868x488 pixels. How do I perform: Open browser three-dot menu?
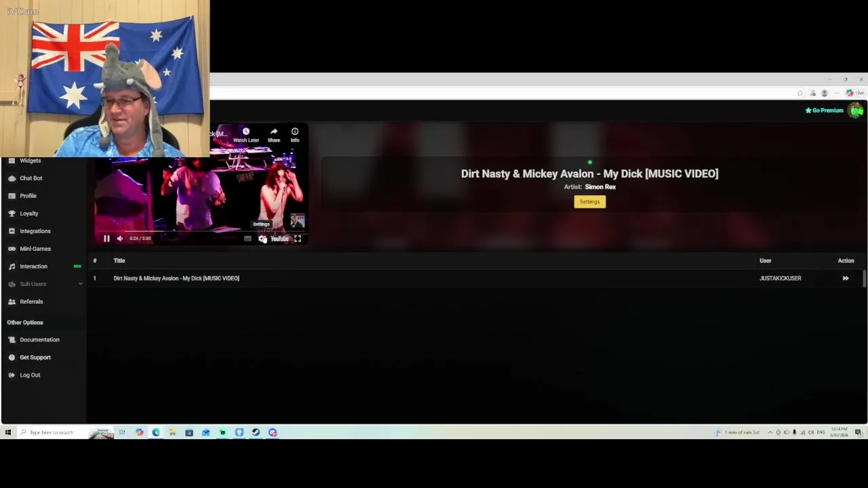837,93
